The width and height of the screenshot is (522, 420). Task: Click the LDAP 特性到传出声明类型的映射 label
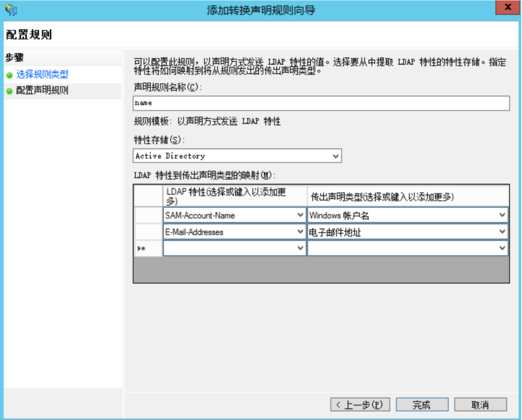point(205,175)
